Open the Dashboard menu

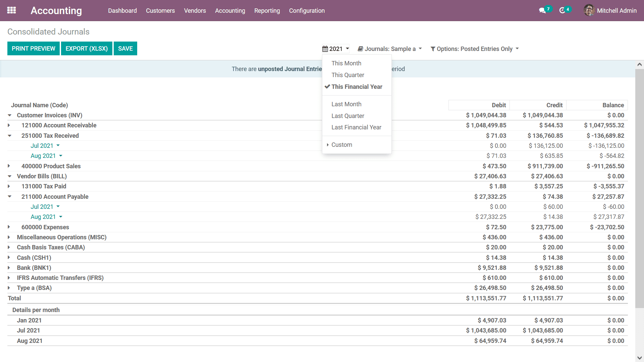click(122, 11)
